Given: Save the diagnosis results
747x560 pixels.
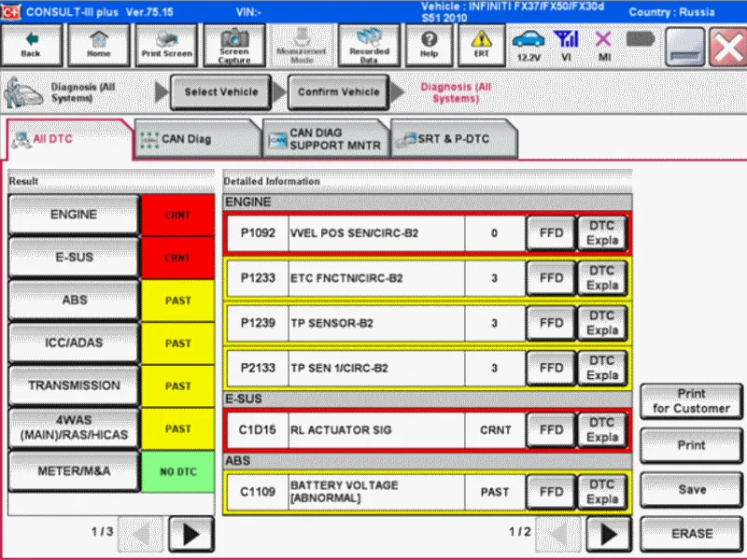Looking at the screenshot, I should point(691,490).
